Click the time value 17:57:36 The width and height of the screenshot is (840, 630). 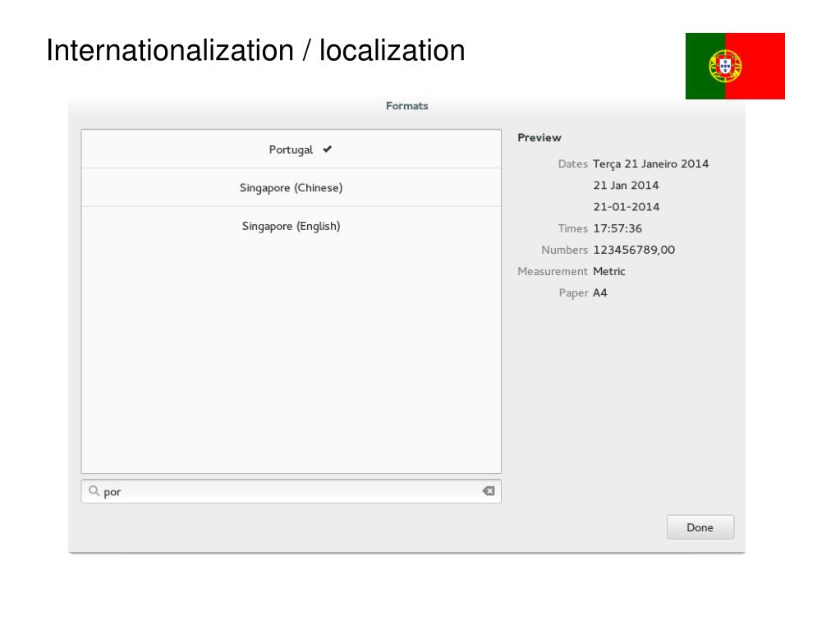click(x=617, y=228)
